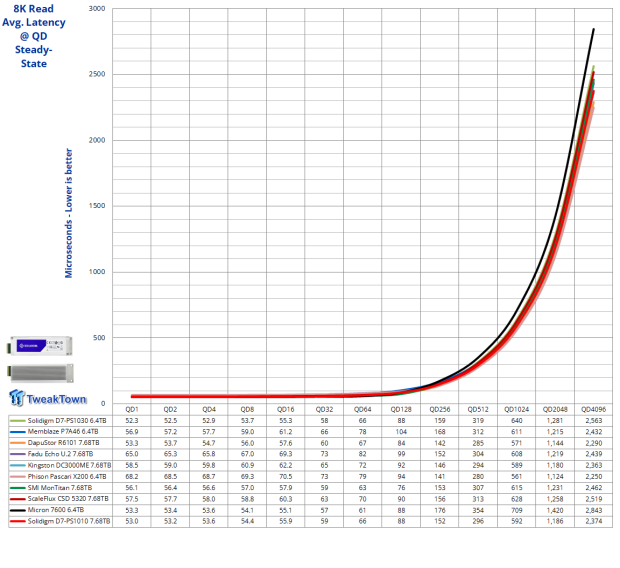
Task: Click the DapuStor R6101 orange legend marker
Action: point(15,446)
